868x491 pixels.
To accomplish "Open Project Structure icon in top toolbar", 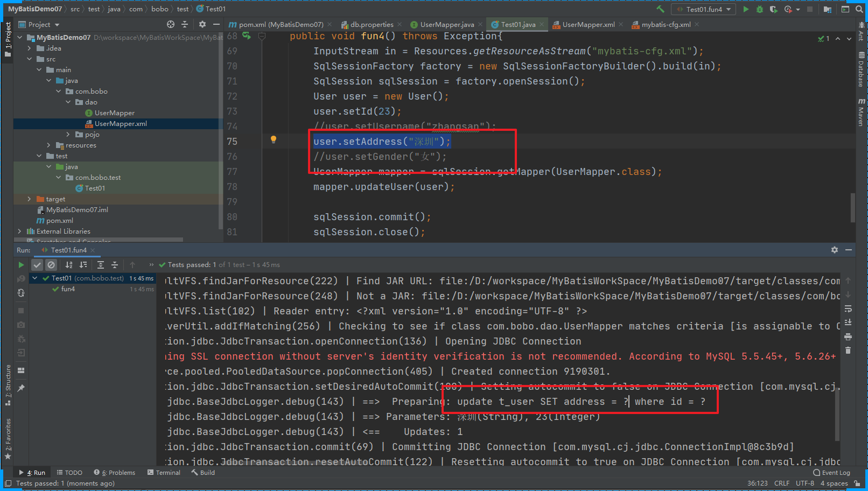I will click(828, 9).
